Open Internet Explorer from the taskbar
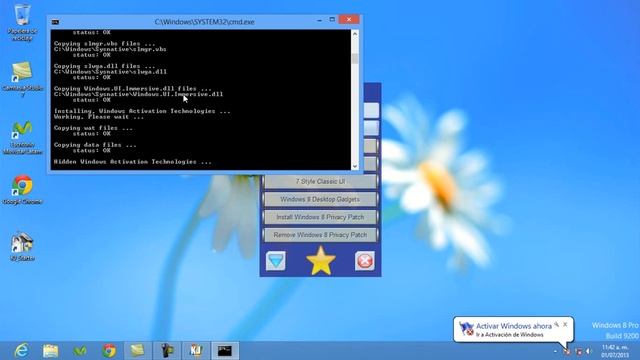The height and width of the screenshot is (360, 640). coord(21,351)
